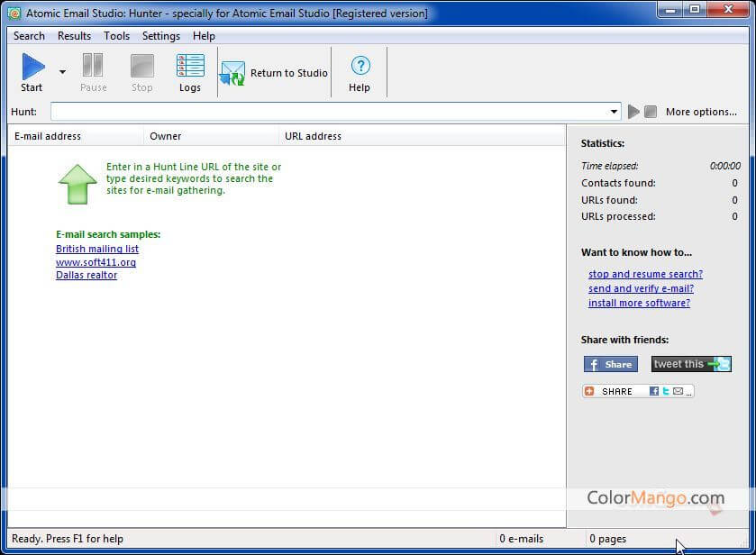Open the stop and resume search help link

[645, 274]
